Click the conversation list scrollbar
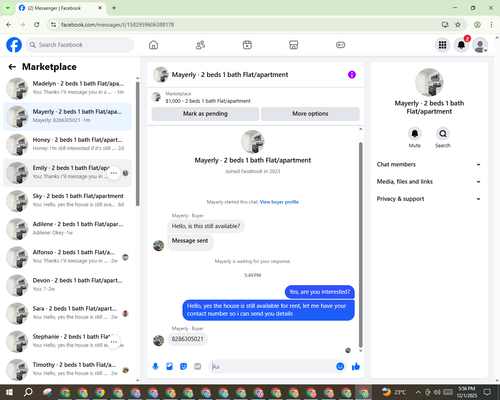 [138, 143]
